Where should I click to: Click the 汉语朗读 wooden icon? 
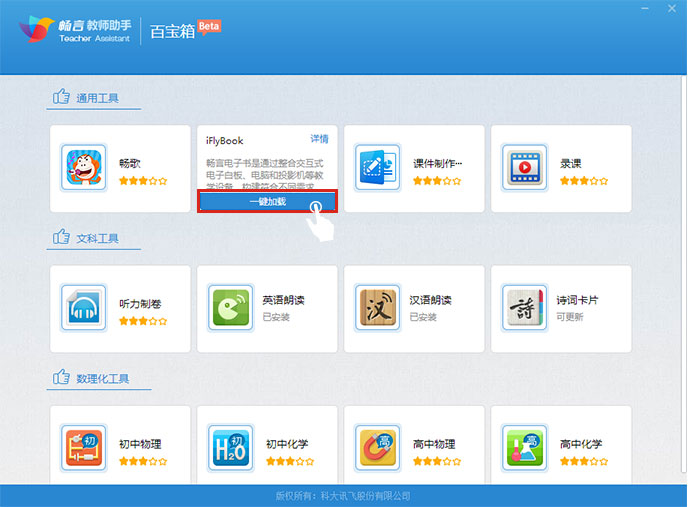pos(377,307)
